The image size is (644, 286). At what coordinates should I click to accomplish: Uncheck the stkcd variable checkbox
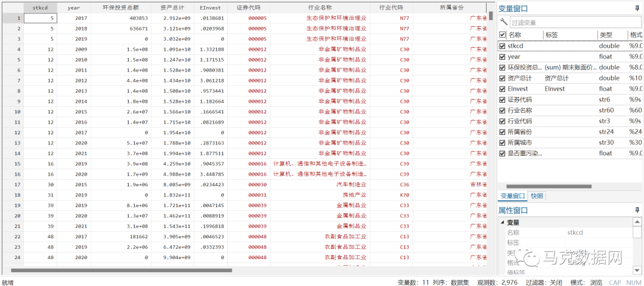502,46
